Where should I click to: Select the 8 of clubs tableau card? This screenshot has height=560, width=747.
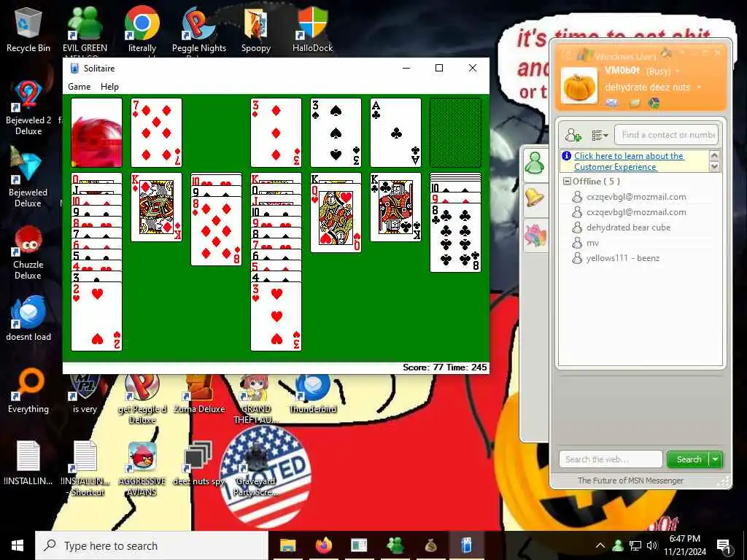pos(455,238)
